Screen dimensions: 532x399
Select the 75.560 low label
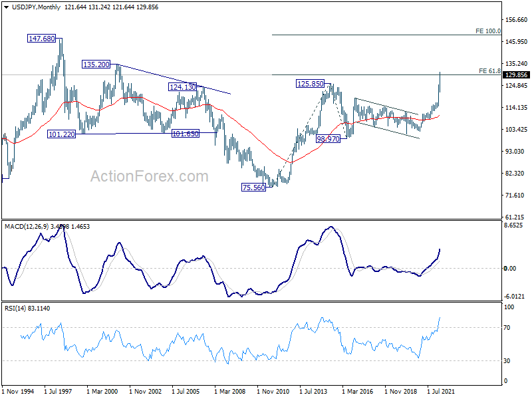coord(253,188)
